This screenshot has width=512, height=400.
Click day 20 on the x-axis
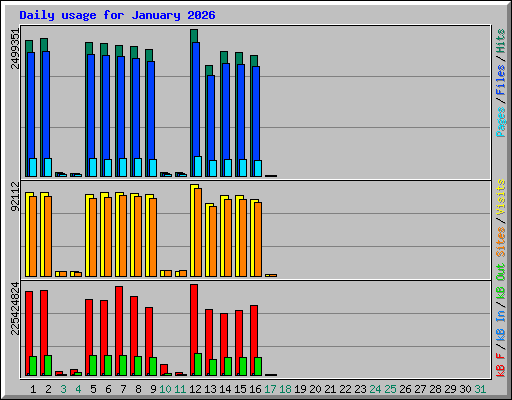click(315, 389)
